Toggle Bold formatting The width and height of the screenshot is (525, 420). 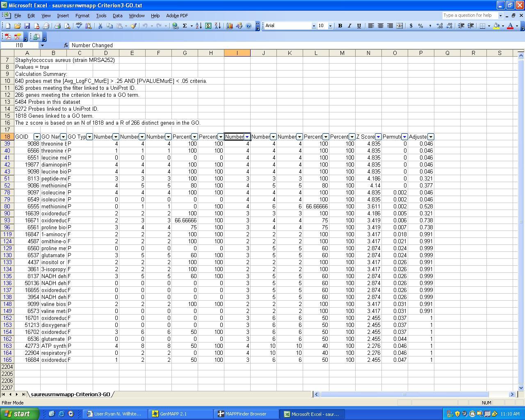(340, 26)
